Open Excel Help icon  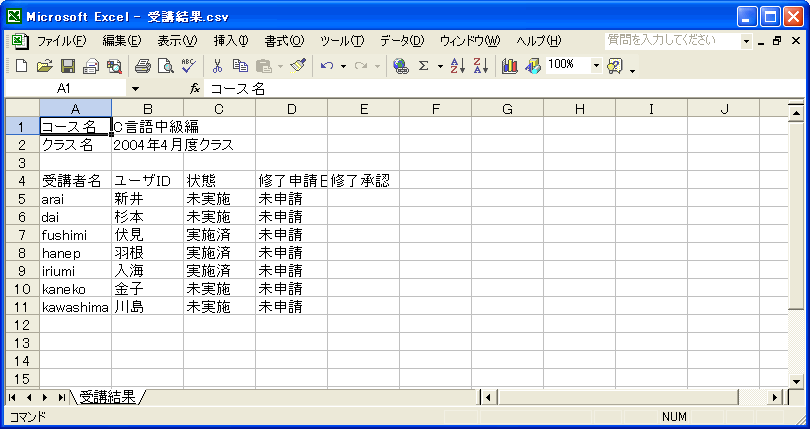615,66
